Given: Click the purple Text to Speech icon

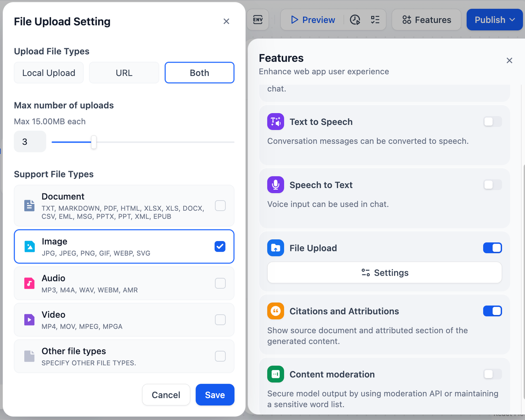Looking at the screenshot, I should click(275, 122).
